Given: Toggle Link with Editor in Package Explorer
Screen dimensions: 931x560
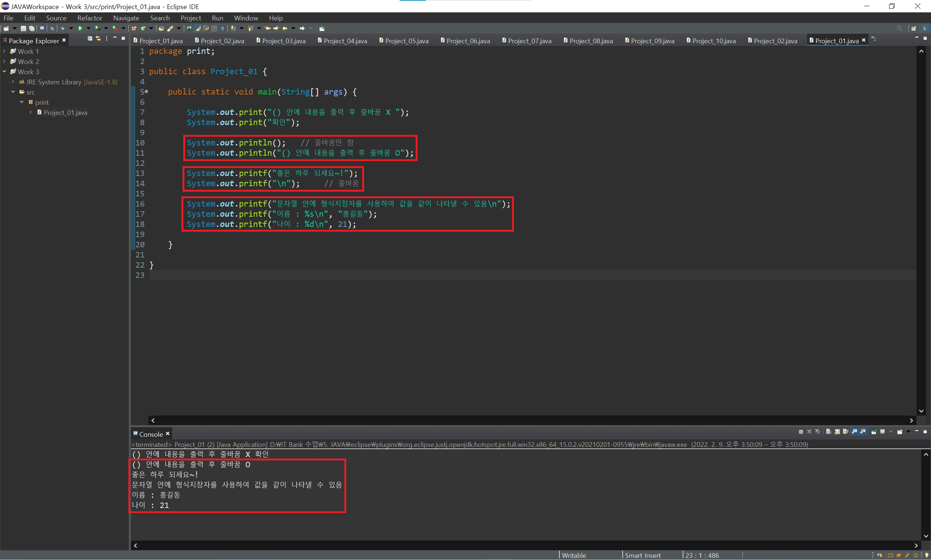Looking at the screenshot, I should [x=98, y=39].
